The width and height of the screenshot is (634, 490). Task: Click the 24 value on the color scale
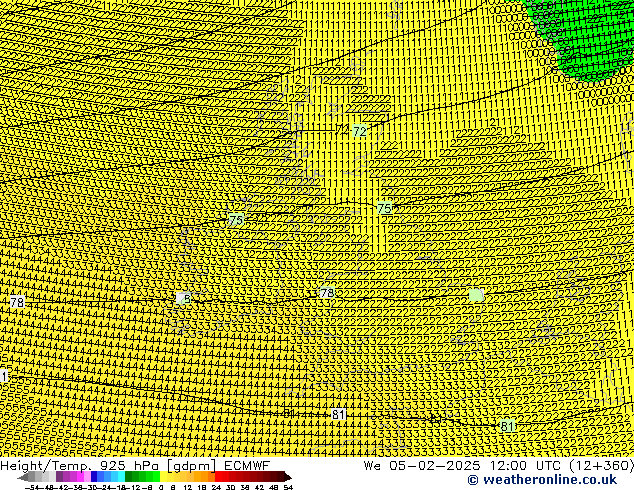[216, 487]
